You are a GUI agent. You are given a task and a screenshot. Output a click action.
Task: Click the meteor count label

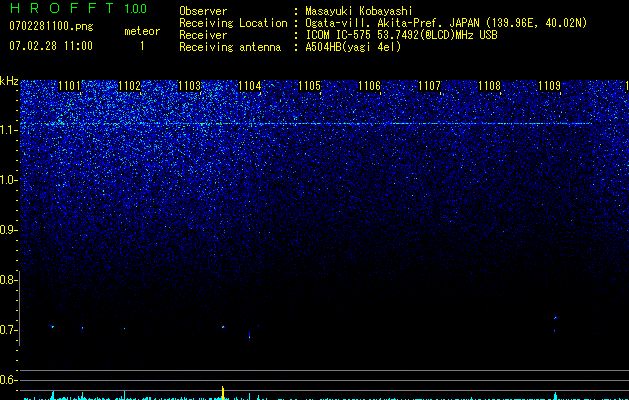click(142, 31)
